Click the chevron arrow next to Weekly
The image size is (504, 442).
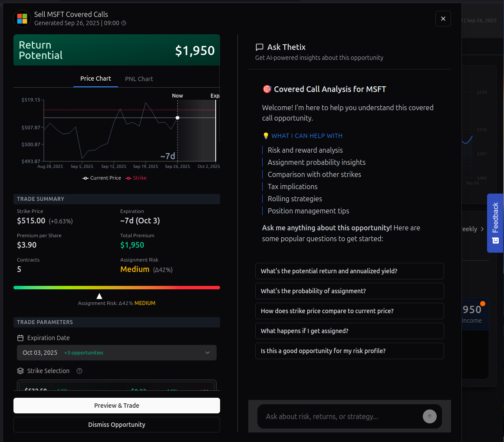[482, 229]
